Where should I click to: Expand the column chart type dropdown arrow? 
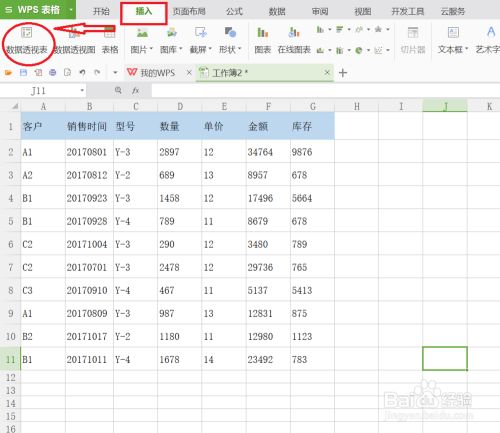click(330, 30)
